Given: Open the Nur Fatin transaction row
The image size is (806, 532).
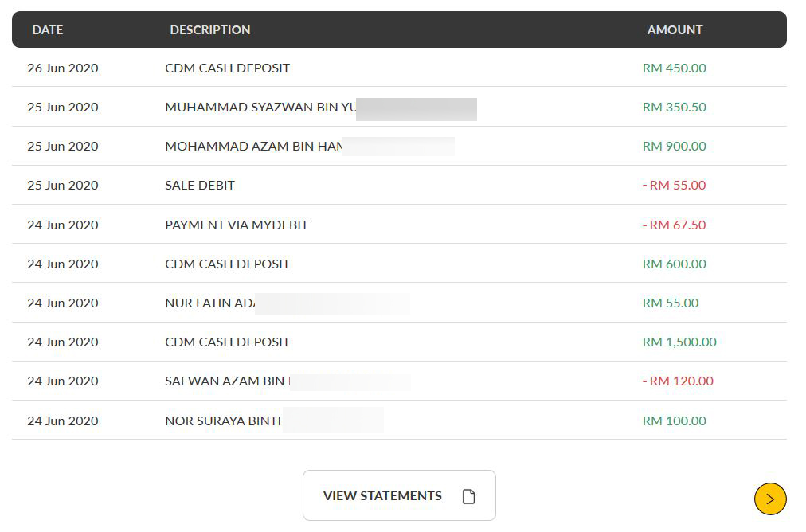Looking at the screenshot, I should [x=399, y=303].
